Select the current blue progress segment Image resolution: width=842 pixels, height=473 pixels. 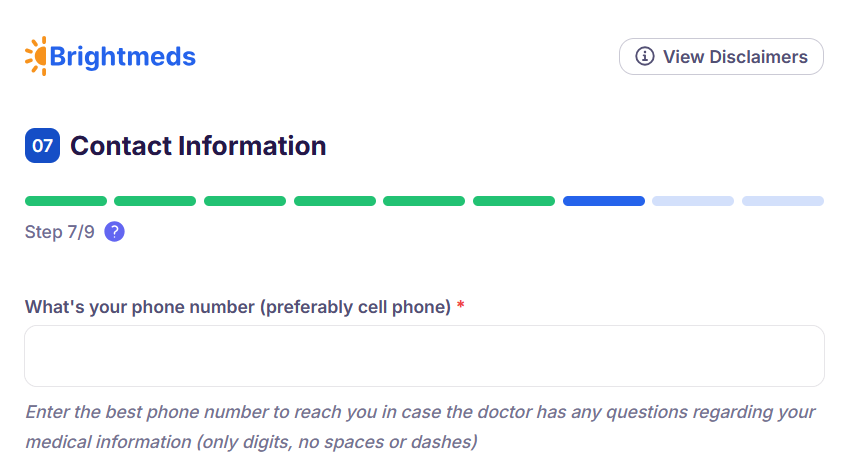(604, 201)
